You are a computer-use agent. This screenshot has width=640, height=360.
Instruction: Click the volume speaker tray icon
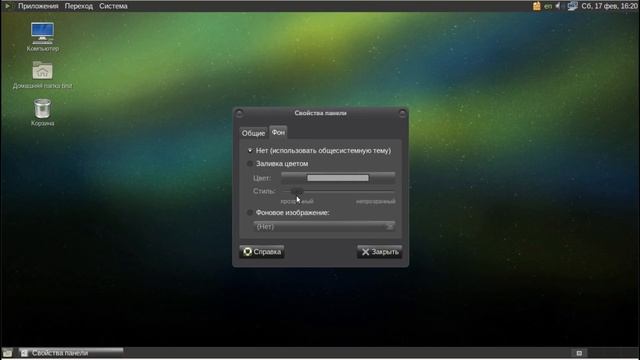558,6
